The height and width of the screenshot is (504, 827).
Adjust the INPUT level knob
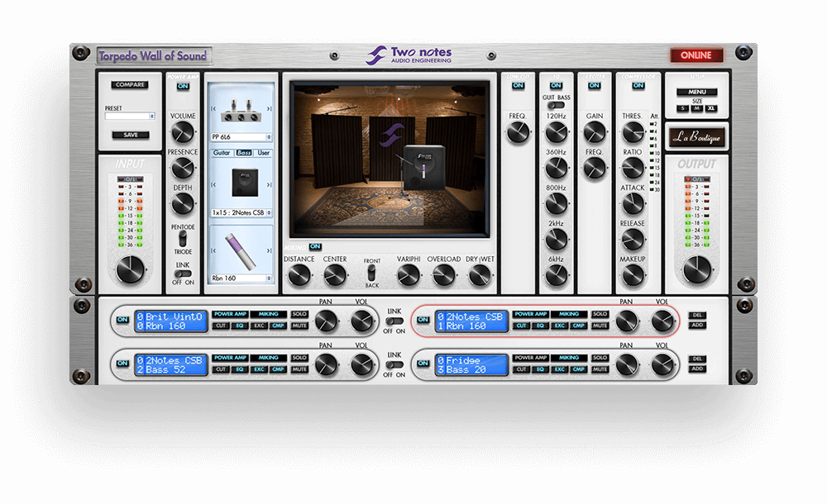click(x=131, y=269)
